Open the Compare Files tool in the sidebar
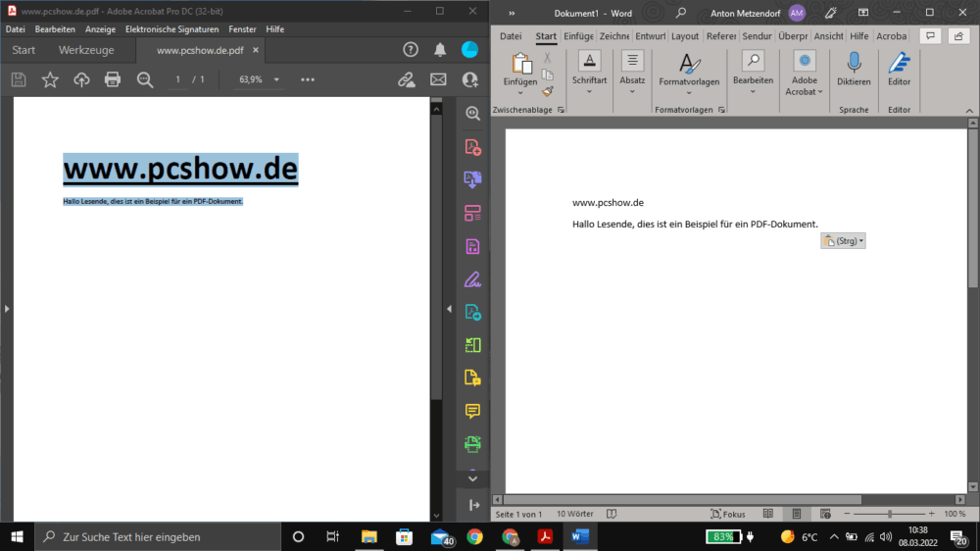Viewport: 980px width, 551px height. click(473, 344)
